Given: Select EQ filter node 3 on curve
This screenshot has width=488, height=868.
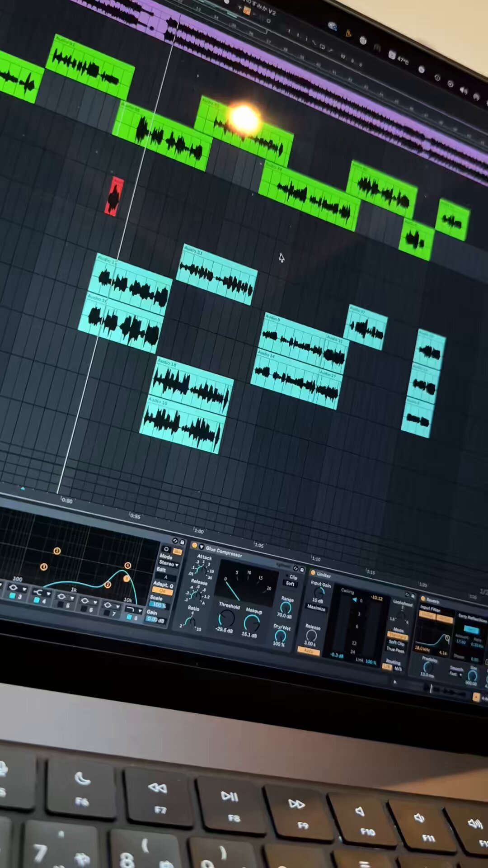Looking at the screenshot, I should (x=57, y=551).
